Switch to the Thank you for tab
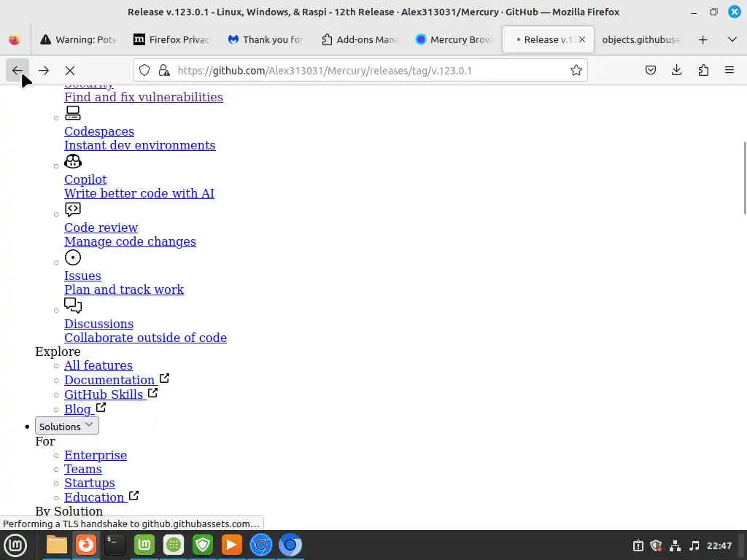This screenshot has height=560, width=747. (x=266, y=39)
